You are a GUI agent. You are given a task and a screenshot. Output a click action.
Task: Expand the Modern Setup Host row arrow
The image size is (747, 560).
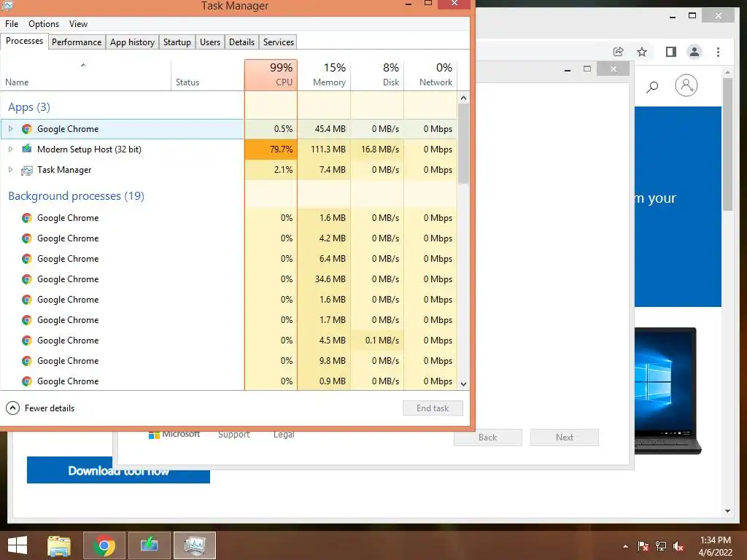tap(10, 149)
